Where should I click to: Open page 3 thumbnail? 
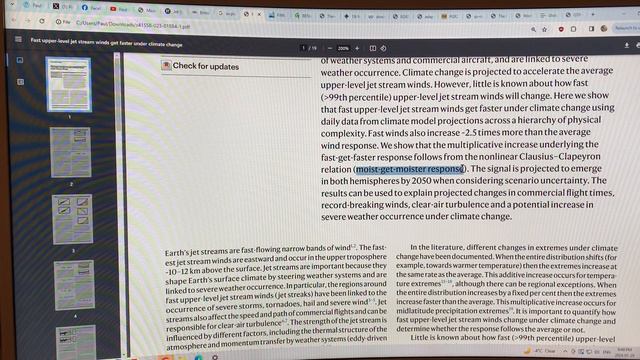(x=73, y=219)
